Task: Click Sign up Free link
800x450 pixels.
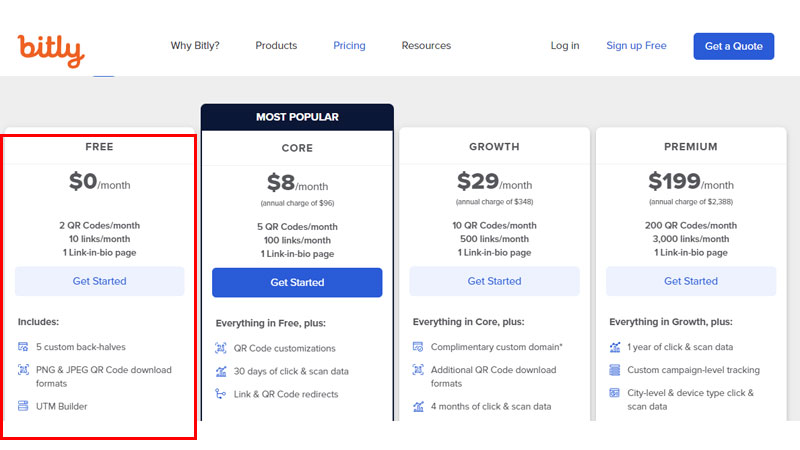Action: [x=636, y=46]
